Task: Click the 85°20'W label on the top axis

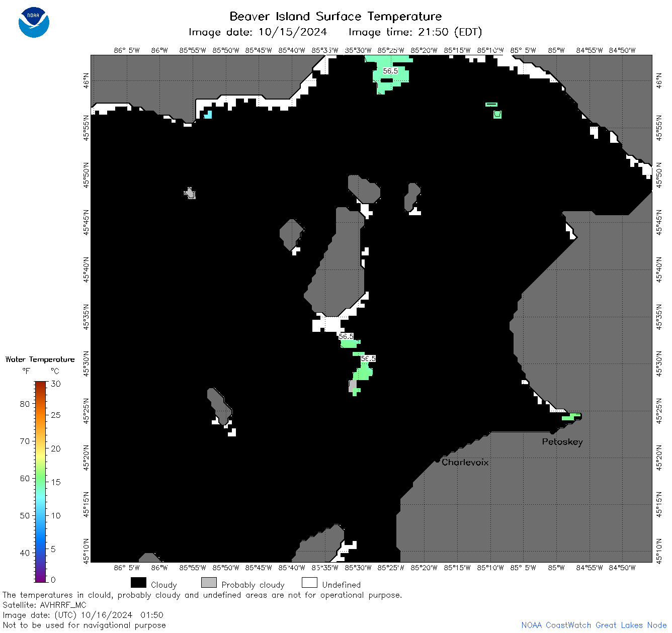Action: (x=424, y=50)
